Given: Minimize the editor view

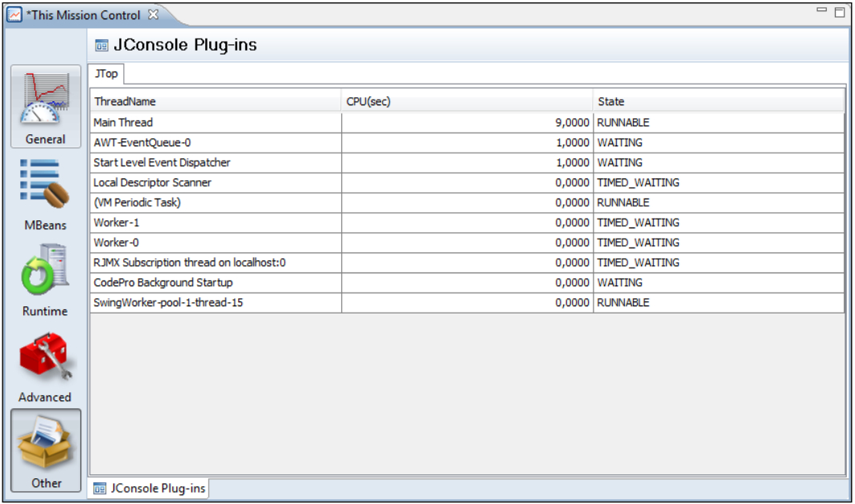Looking at the screenshot, I should pos(821,10).
